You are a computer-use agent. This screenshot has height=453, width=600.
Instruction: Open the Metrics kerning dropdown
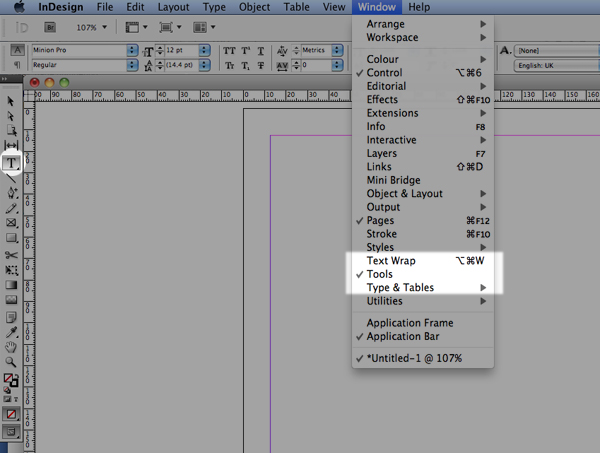coord(337,50)
